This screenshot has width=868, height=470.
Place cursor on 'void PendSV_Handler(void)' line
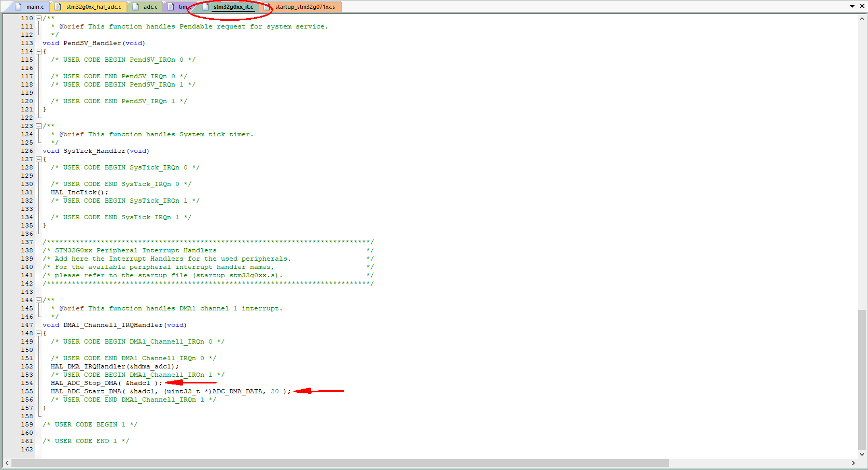[x=94, y=43]
